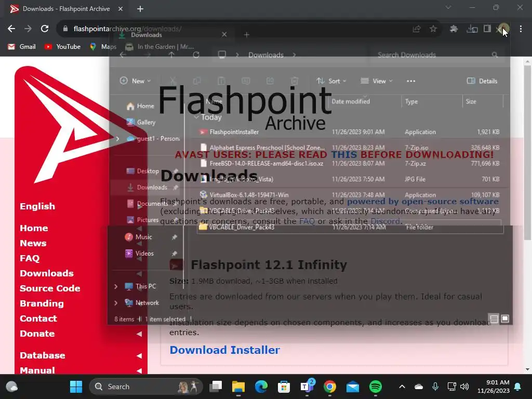This screenshot has width=532, height=399.
Task: Expand guest1 - Personal OneDrive node
Action: pos(117,138)
